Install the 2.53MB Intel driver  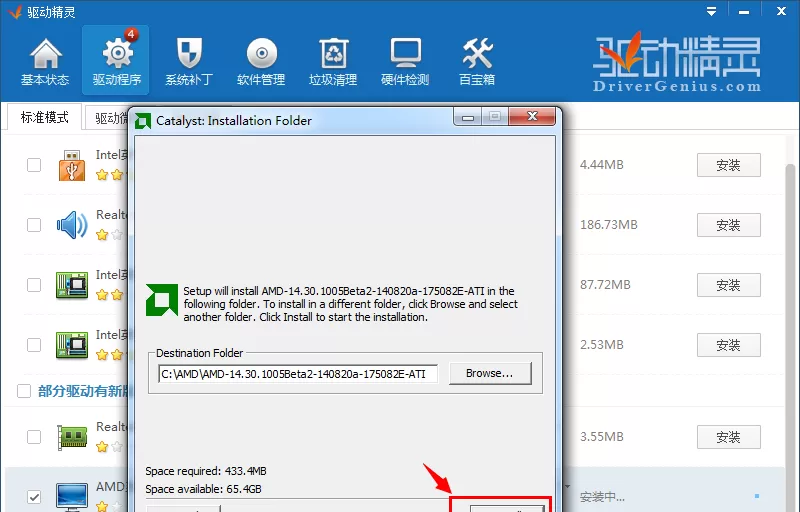click(729, 345)
